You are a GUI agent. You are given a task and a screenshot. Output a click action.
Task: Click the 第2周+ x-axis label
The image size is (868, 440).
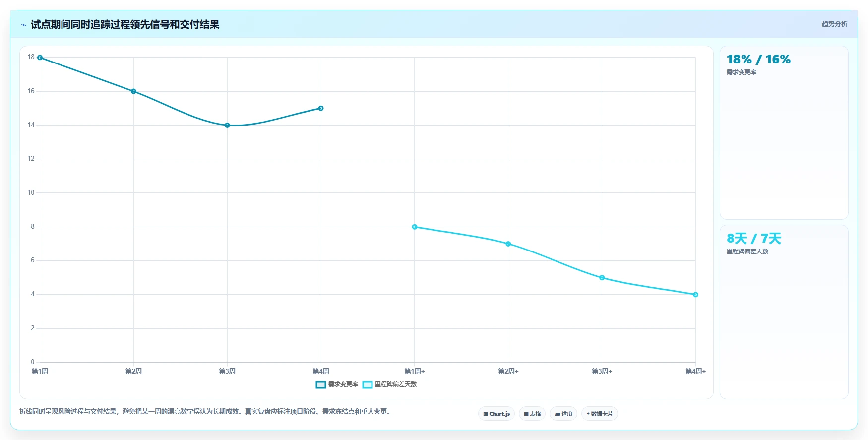tap(508, 371)
